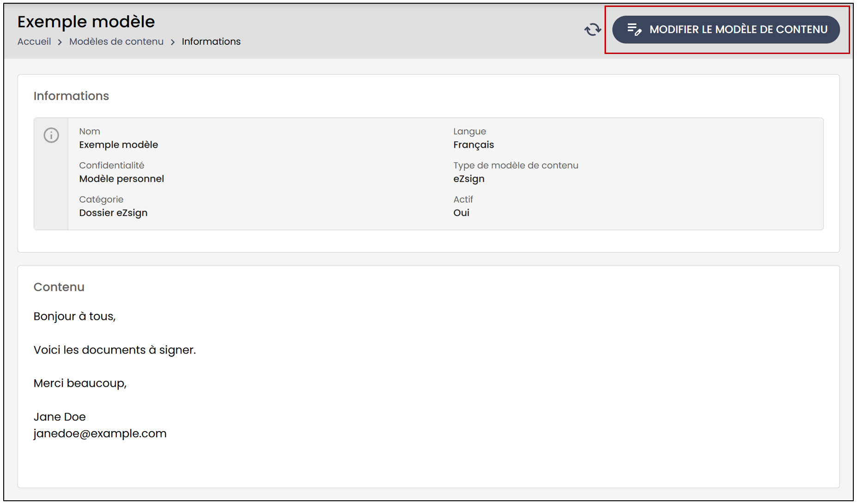
Task: Click the Langue value Français
Action: pyautogui.click(x=473, y=145)
